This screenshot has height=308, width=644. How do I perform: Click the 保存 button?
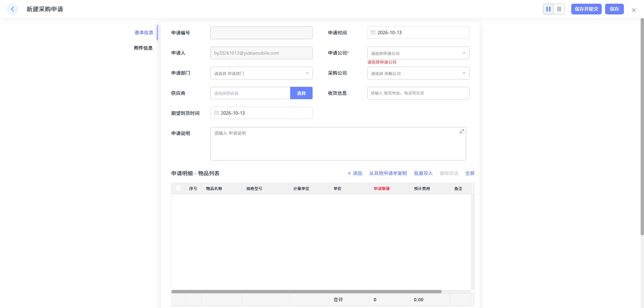(x=614, y=9)
